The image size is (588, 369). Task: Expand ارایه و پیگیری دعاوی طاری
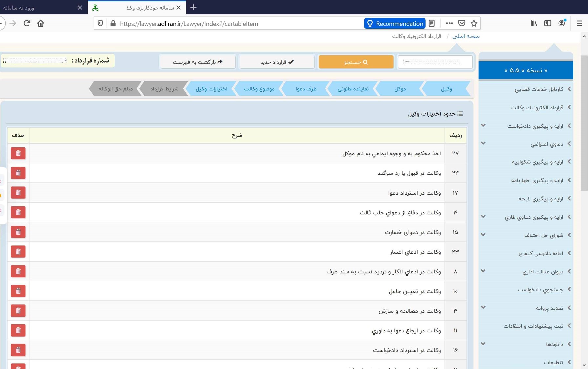pyautogui.click(x=483, y=216)
